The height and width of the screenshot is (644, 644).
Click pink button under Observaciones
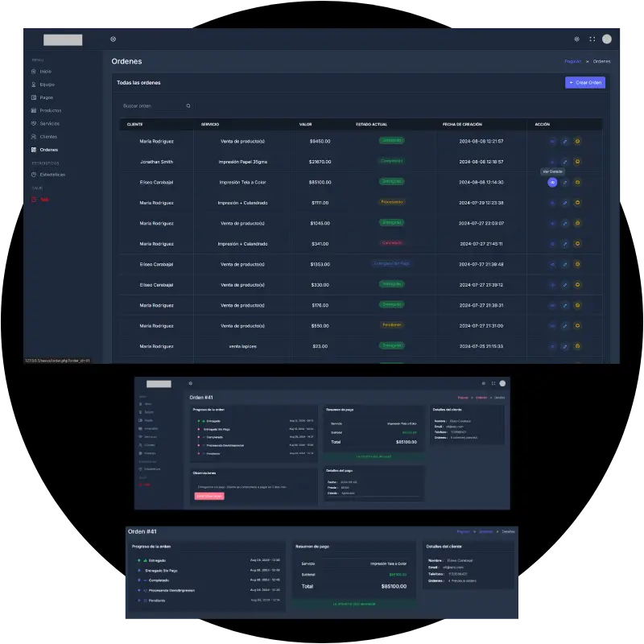(x=210, y=496)
